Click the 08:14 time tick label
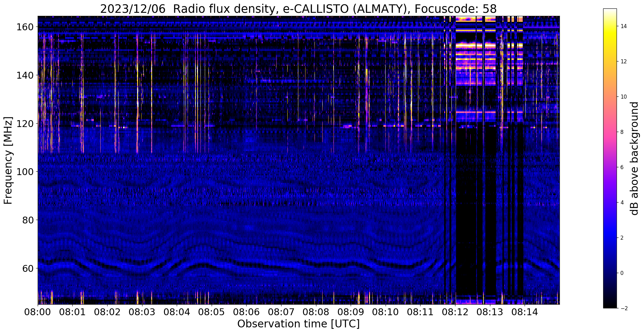This screenshot has width=644, height=333. (x=525, y=312)
